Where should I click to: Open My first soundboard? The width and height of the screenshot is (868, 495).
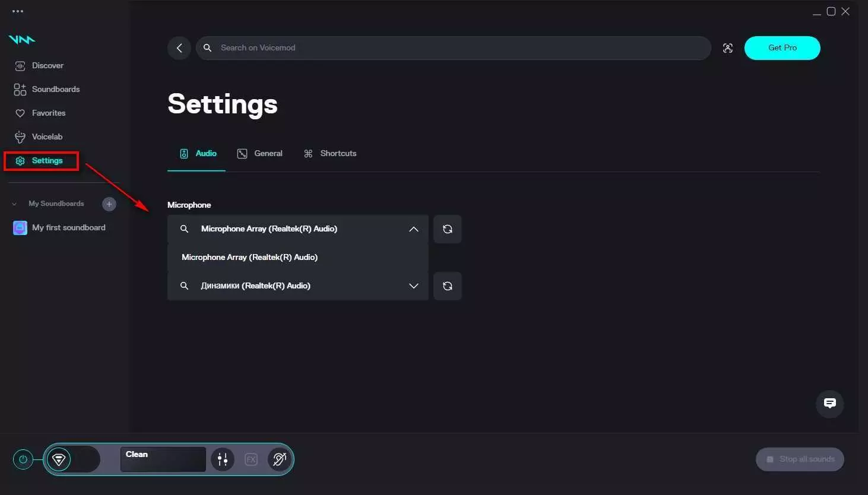coord(59,228)
